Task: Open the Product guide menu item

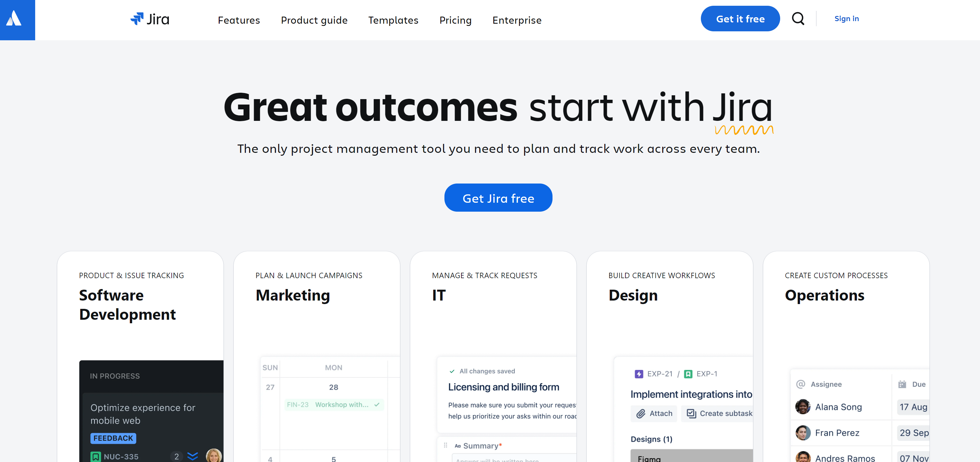Action: pyautogui.click(x=314, y=20)
